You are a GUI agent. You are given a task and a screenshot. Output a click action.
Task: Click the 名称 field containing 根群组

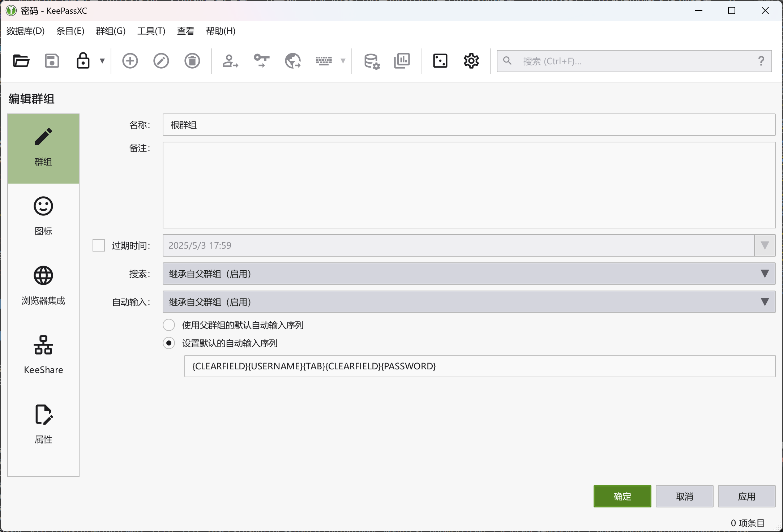point(469,125)
